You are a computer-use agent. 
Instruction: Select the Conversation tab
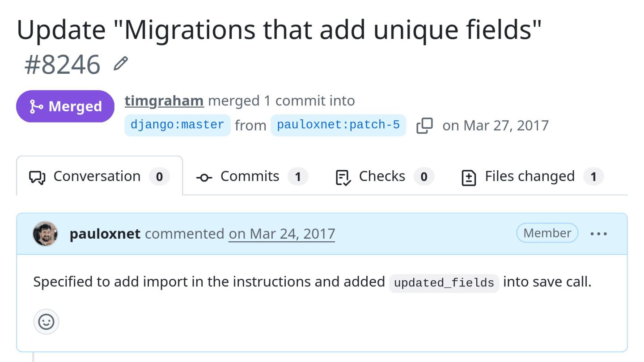pos(99,176)
